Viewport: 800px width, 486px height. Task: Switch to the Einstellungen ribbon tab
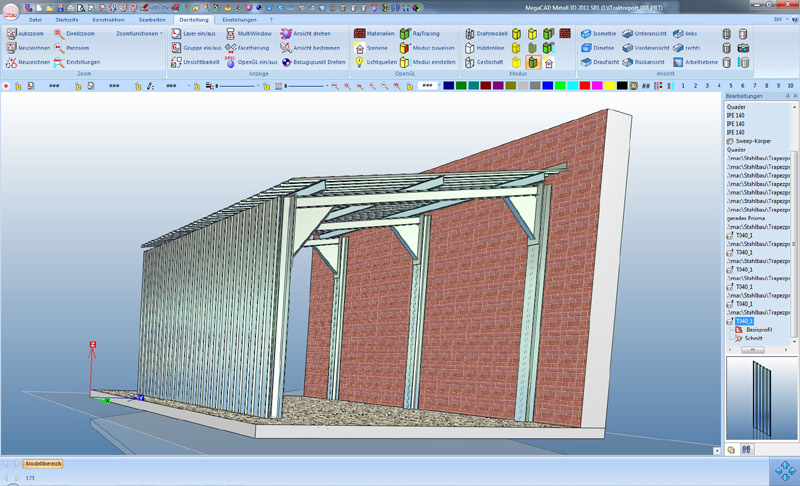click(x=239, y=19)
